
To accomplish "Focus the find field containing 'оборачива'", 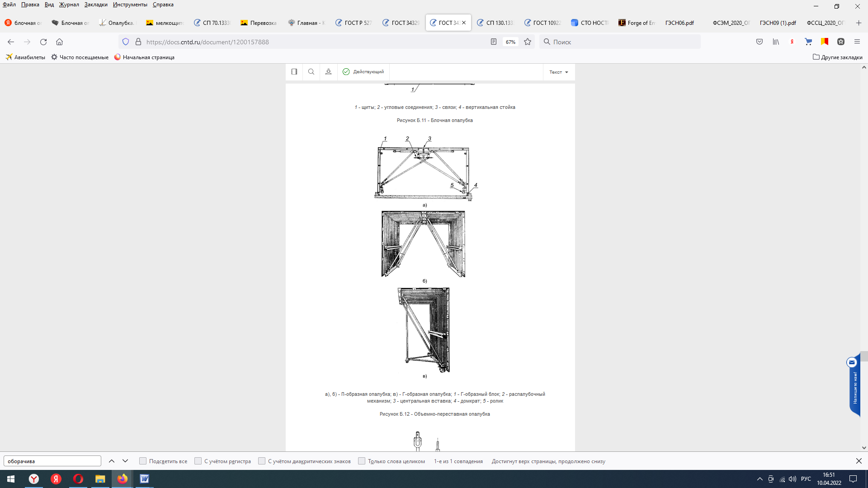I will tap(52, 461).
